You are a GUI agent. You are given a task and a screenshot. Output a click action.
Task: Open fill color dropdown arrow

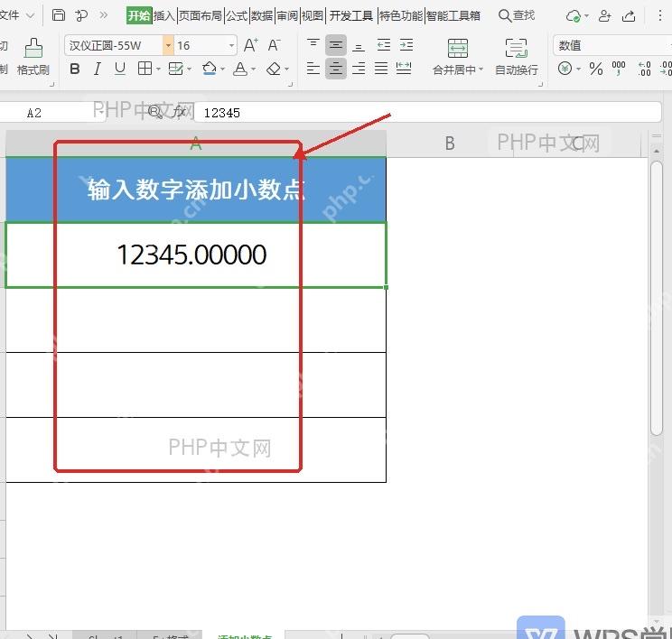pos(222,69)
